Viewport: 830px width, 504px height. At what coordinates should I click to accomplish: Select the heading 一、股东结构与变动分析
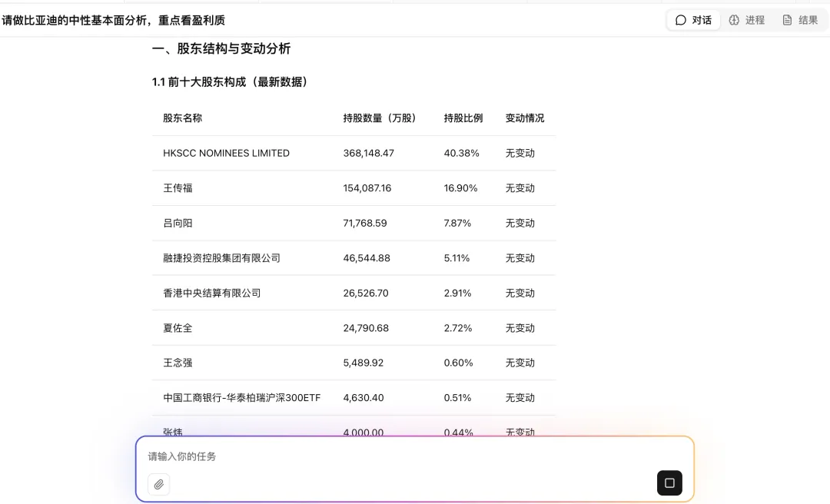point(221,48)
